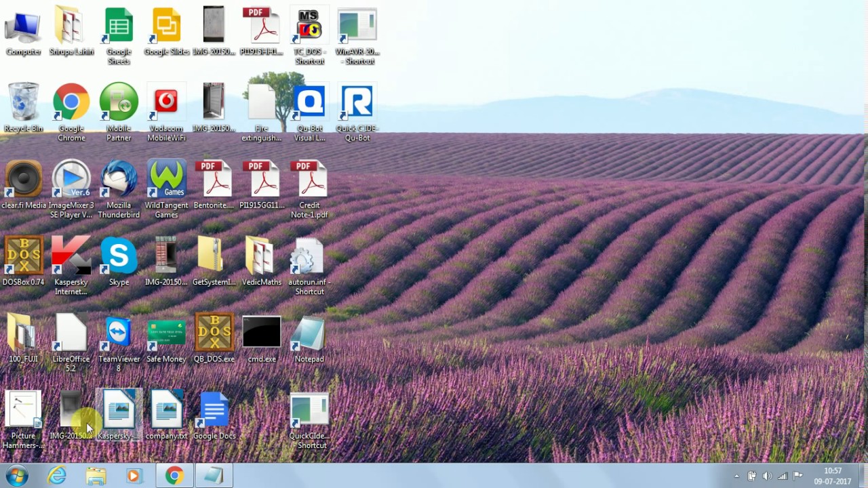This screenshot has height=488, width=868.
Task: Open the GetSystemI zipped folder
Action: [214, 262]
